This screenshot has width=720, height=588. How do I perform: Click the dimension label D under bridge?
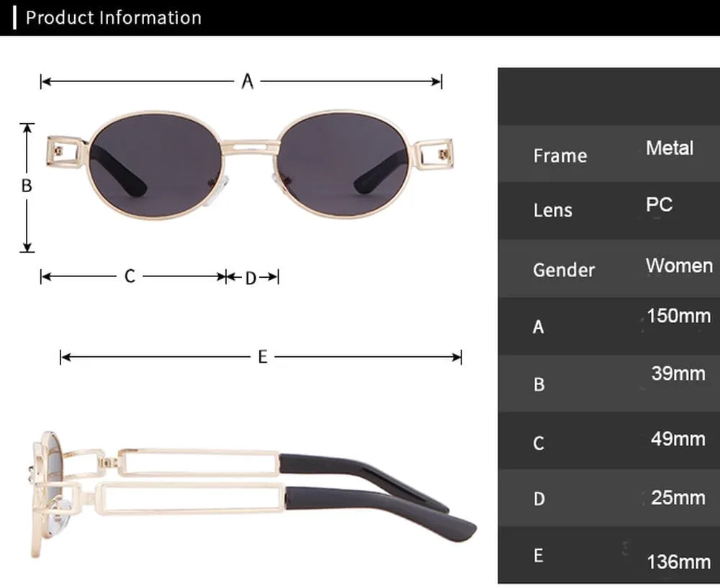[x=251, y=278]
